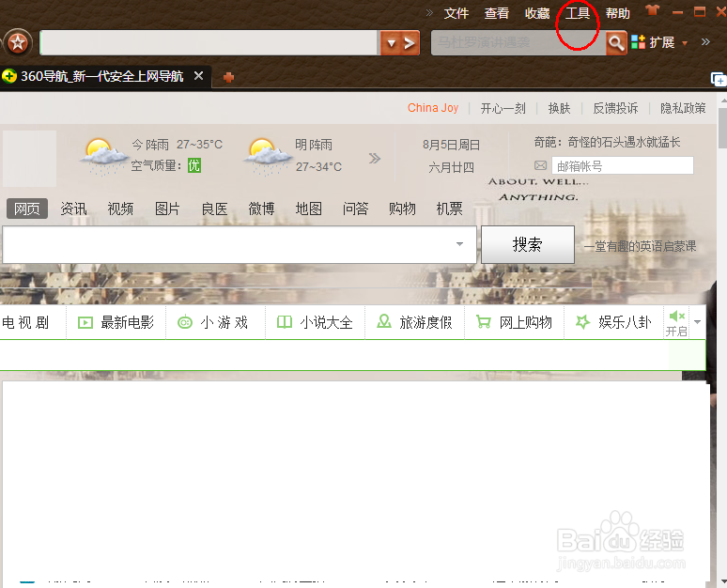Viewport: 727px width, 588px height.
Task: Open the 一堂有趣的英语启蒙课 link
Action: tap(640, 246)
